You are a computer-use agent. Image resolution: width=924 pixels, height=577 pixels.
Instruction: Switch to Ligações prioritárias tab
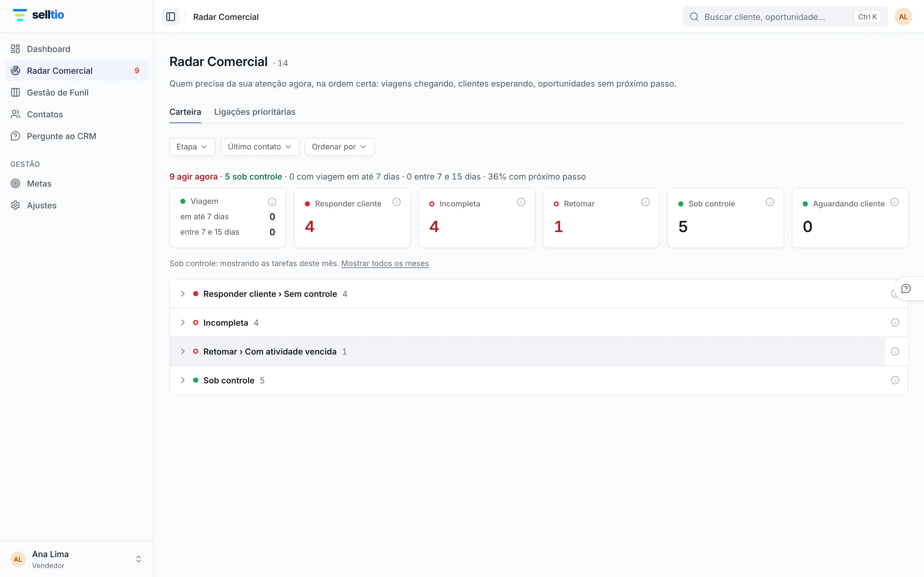[255, 112]
